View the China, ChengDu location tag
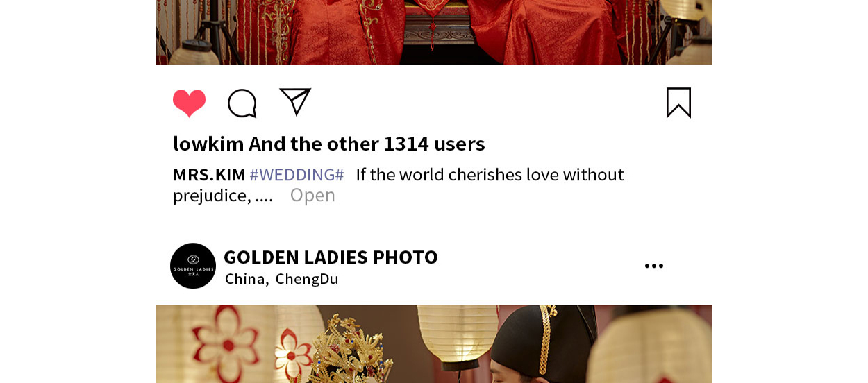Viewport: 868px width, 383px height. (281, 279)
